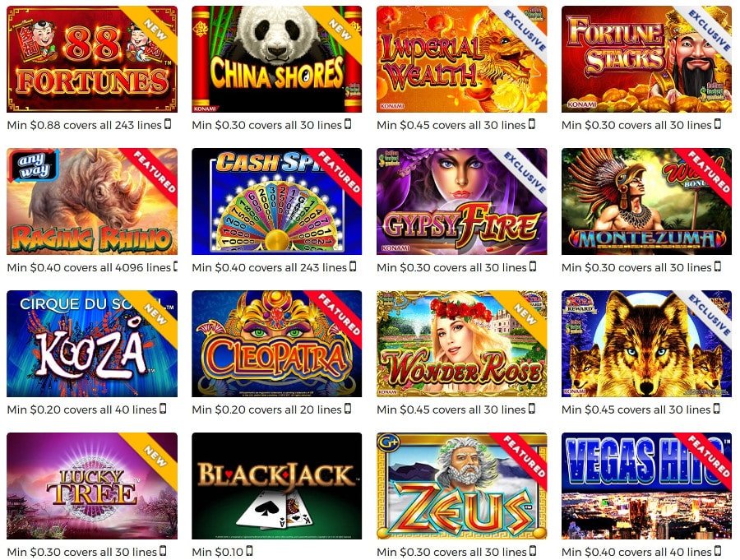740x560 pixels.
Task: Launch the Montezuma featured game
Action: coord(646,201)
